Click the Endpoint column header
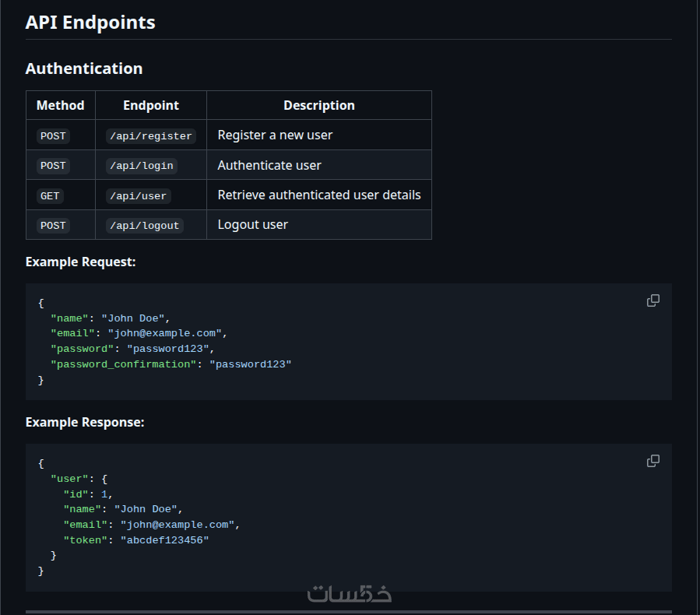Image resolution: width=700 pixels, height=615 pixels. (151, 105)
